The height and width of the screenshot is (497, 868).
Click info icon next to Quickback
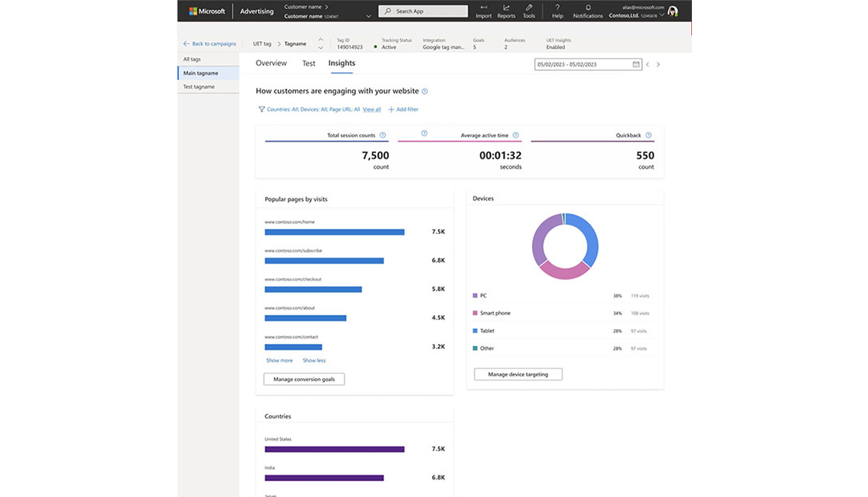(x=649, y=135)
